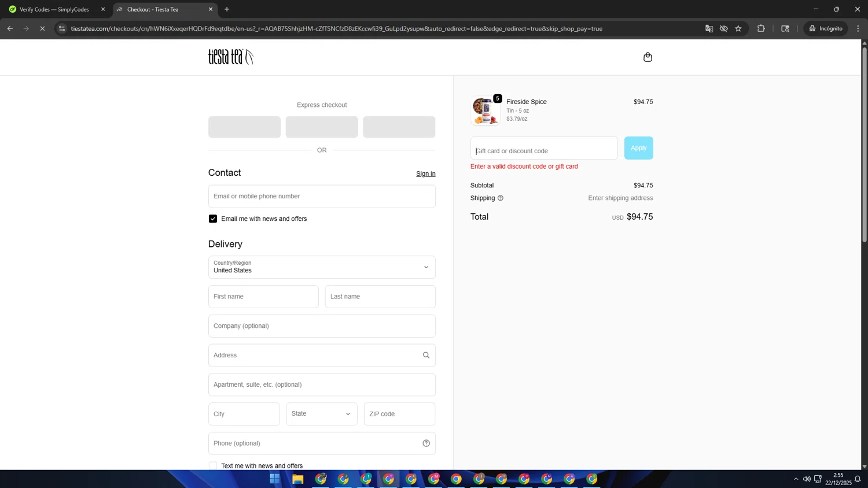Close the Checkout Tiesta Tea tab

(211, 9)
